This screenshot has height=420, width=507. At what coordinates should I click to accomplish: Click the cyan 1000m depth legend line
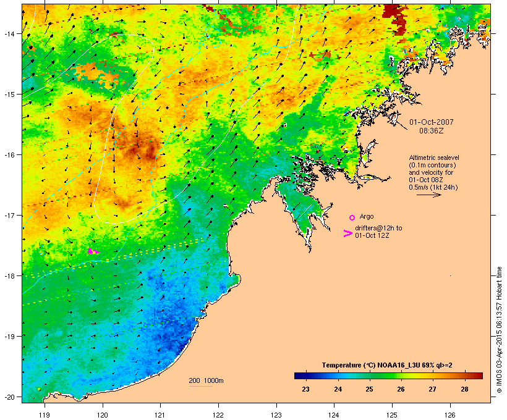point(200,386)
